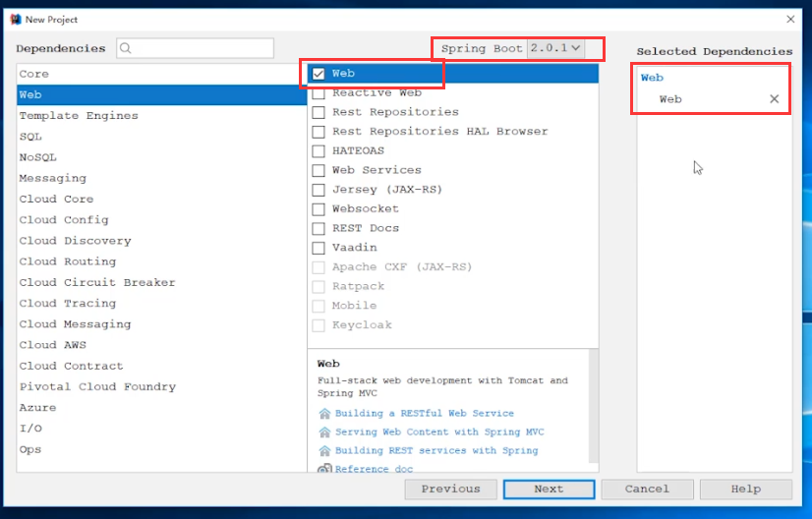
Task: Select the Cloud Config category
Action: tap(161, 219)
